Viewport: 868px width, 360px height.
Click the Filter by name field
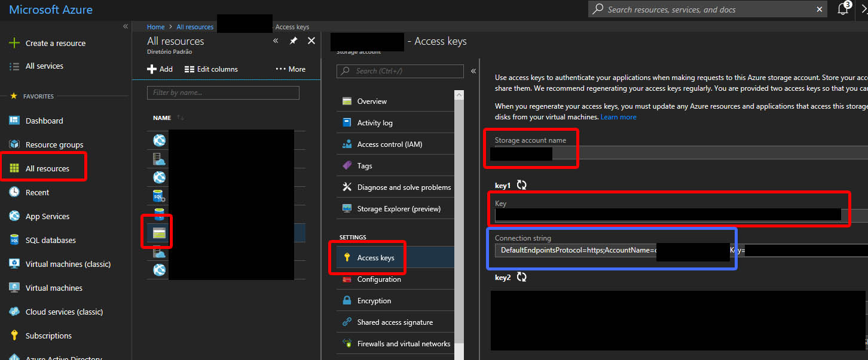pyautogui.click(x=223, y=93)
